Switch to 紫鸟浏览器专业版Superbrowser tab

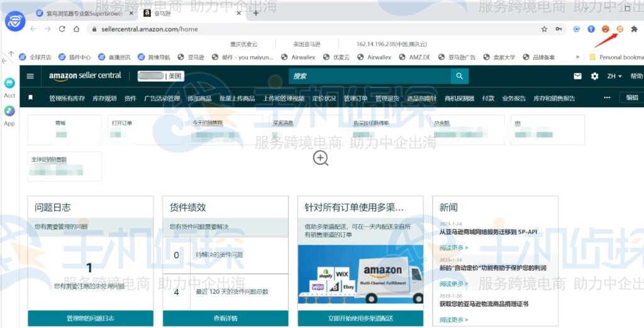coord(85,13)
